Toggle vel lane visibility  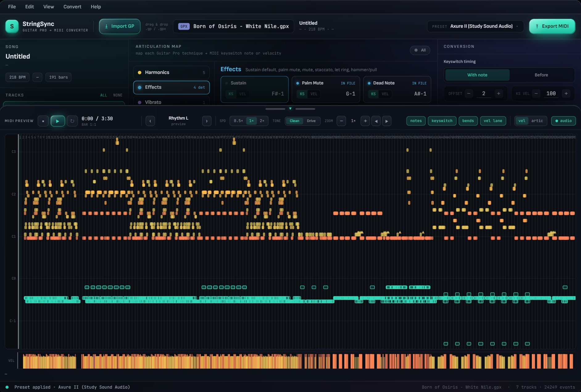[493, 121]
